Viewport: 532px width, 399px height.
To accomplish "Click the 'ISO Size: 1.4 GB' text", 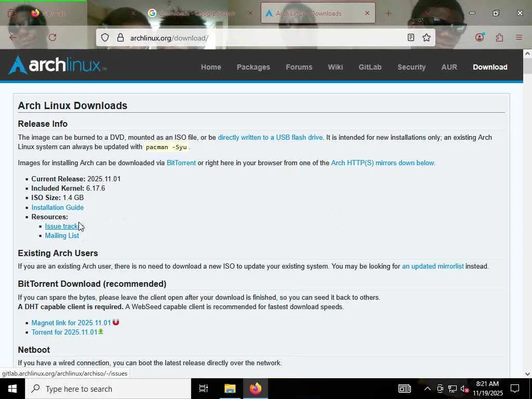I will [57, 197].
